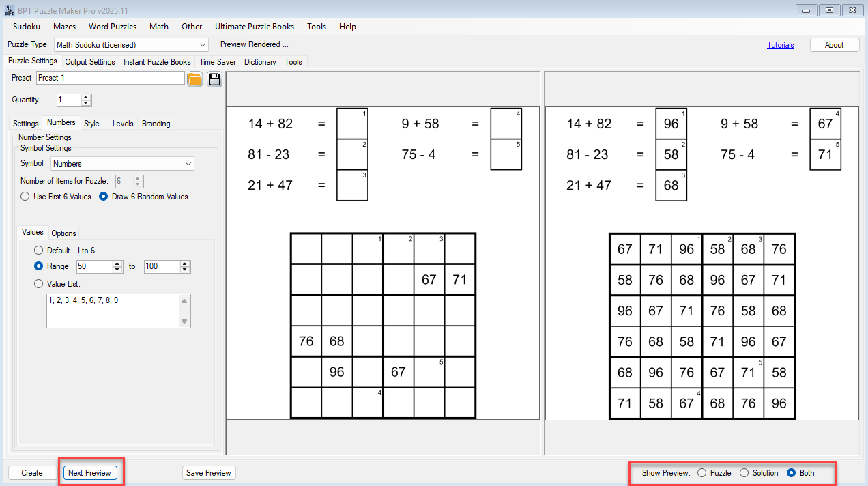868x486 pixels.
Task: Open the Mazes menu
Action: 64,27
